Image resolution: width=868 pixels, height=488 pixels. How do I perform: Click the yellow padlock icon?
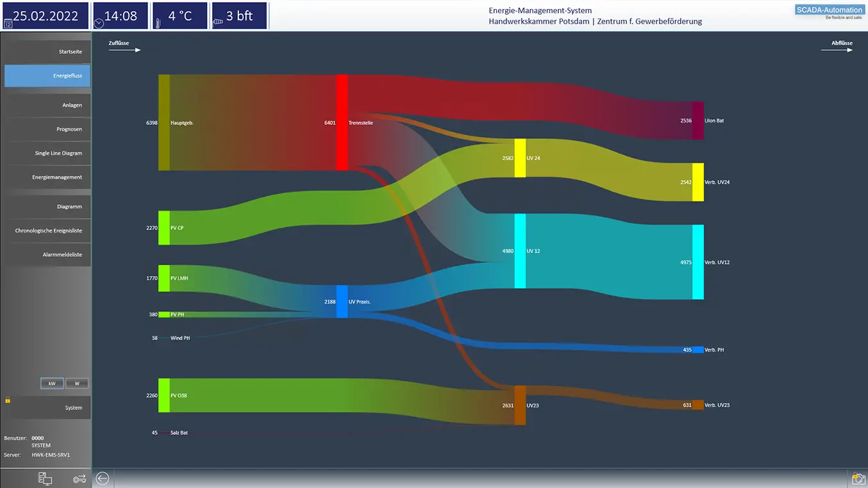point(8,400)
